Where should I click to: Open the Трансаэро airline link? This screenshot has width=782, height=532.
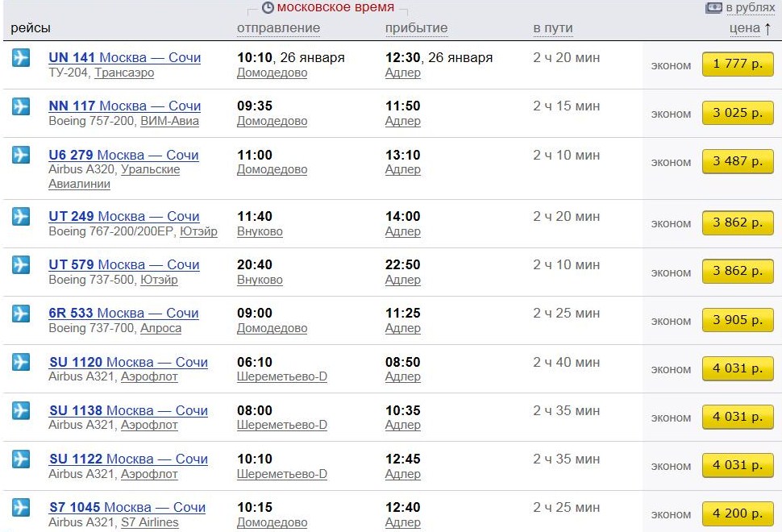[124, 73]
